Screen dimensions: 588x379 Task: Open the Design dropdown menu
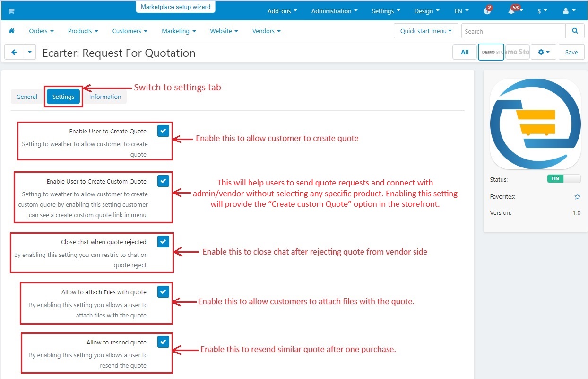pos(427,11)
